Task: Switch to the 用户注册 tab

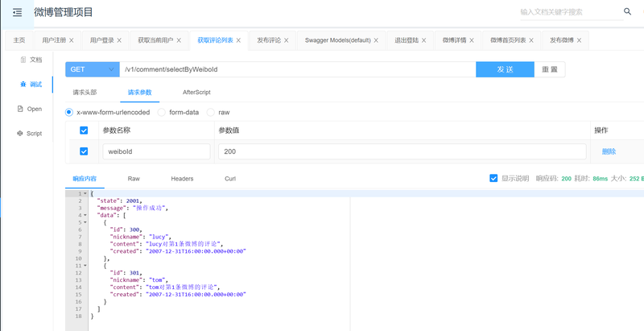Action: (x=54, y=40)
